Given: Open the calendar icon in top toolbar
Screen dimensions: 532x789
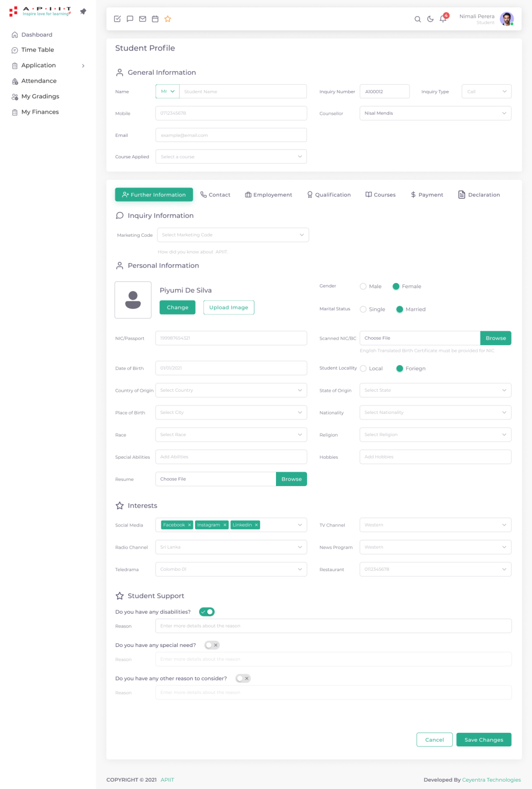Looking at the screenshot, I should tap(155, 19).
